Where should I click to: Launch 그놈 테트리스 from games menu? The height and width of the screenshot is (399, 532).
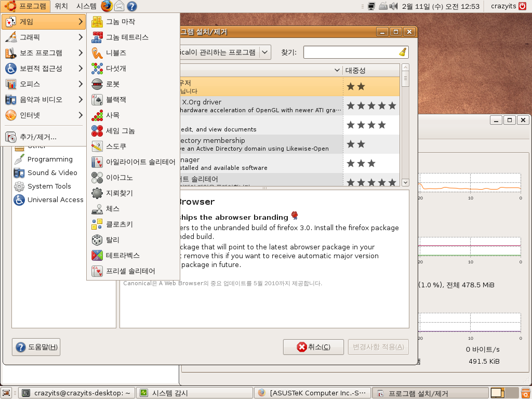tap(133, 37)
